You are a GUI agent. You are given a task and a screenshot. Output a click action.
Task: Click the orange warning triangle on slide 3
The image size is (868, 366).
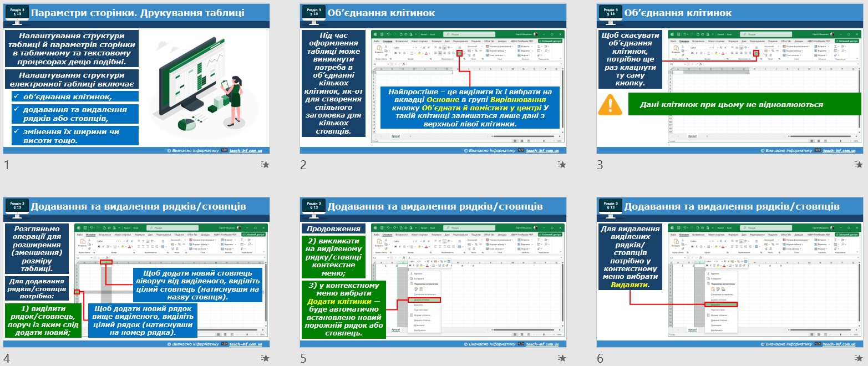click(x=611, y=105)
